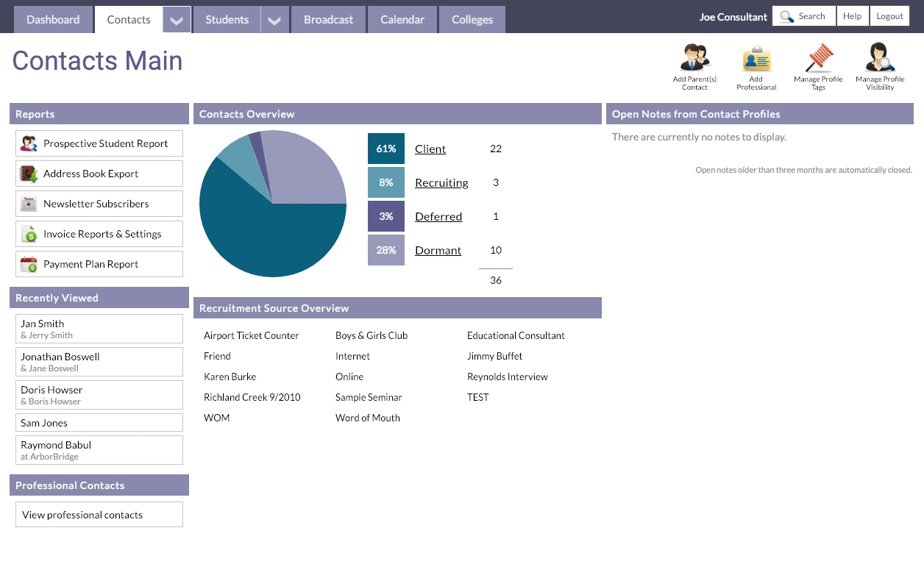
Task: Click Educational Consultant recruitment source
Action: [516, 335]
